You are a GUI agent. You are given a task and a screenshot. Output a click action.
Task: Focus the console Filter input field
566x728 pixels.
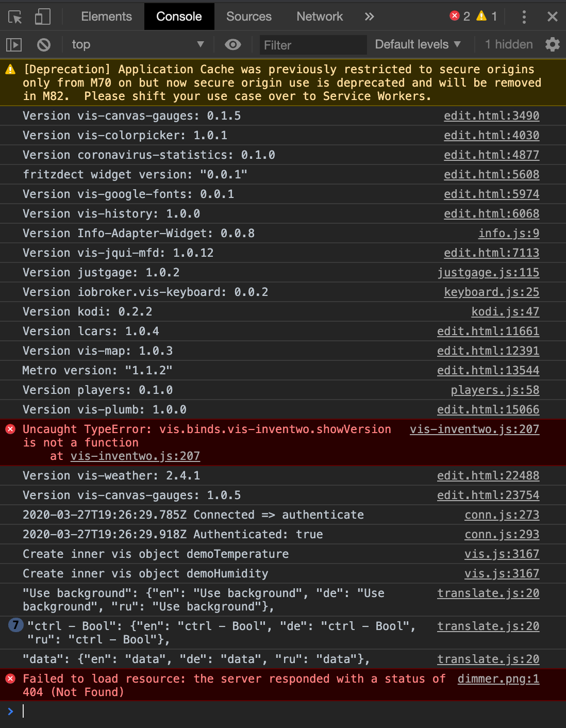pyautogui.click(x=312, y=45)
